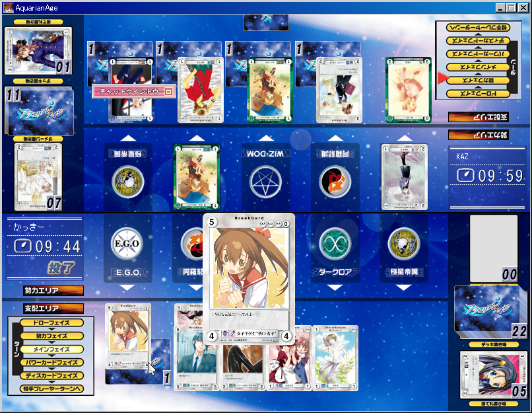Click down arrow below player's 極星帝国 slot
The height and width of the screenshot is (413, 532).
point(404,287)
